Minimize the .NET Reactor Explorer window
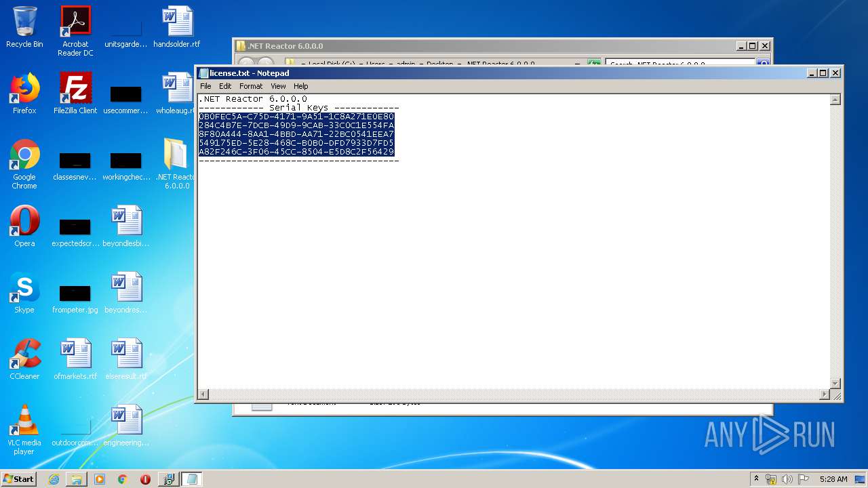The width and height of the screenshot is (868, 488). 741,46
